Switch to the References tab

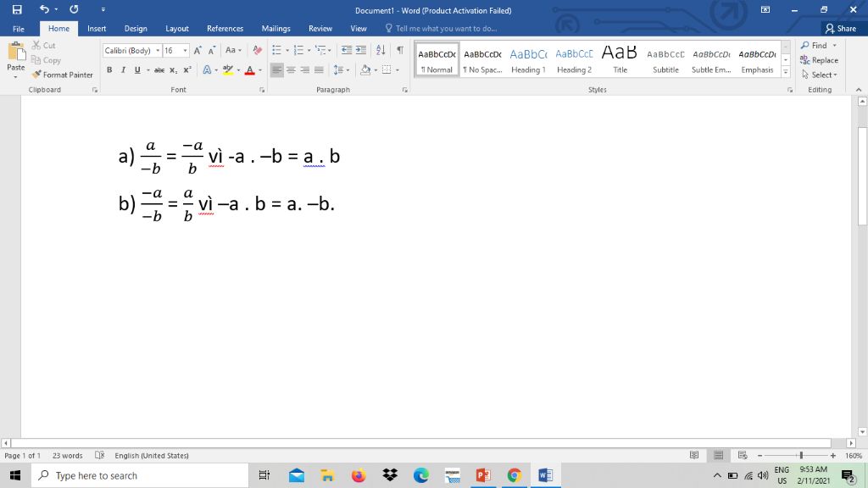tap(225, 28)
